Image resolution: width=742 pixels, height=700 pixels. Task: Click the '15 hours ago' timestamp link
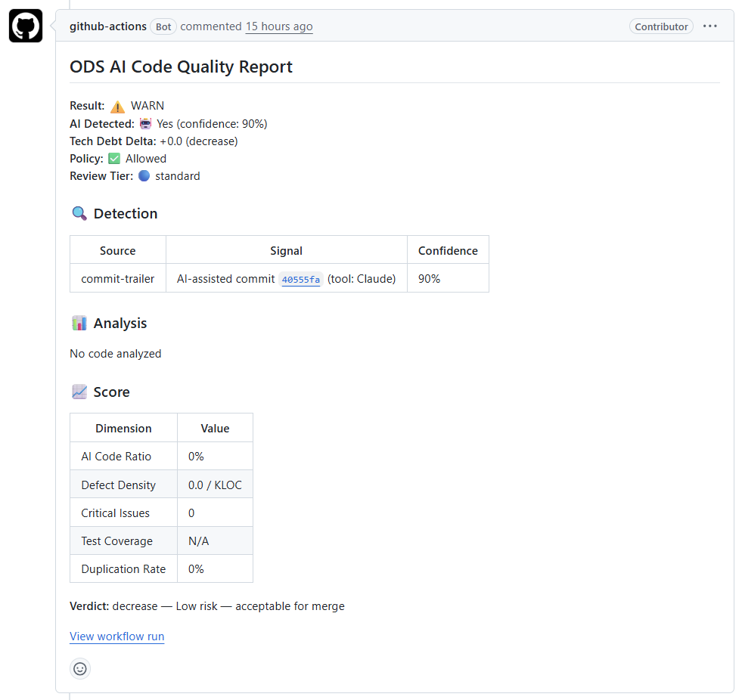coord(279,26)
